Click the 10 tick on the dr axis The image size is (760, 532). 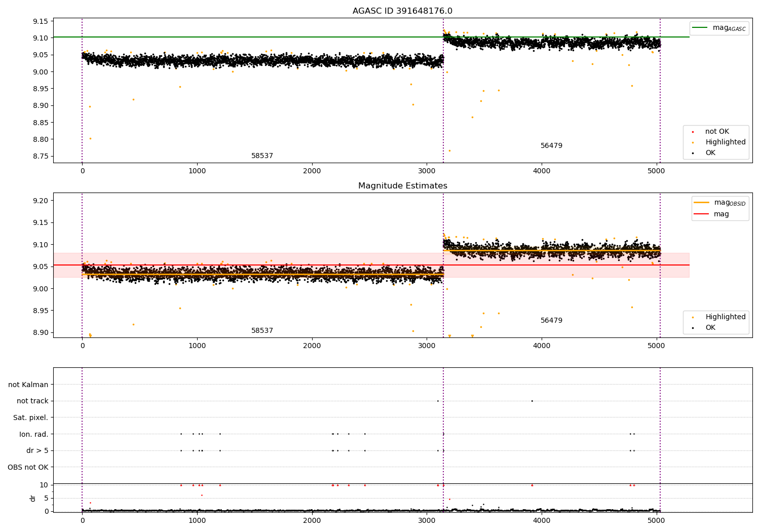[x=44, y=485]
